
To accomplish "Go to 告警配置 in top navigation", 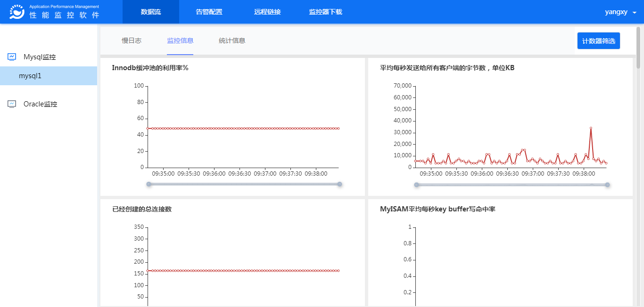I will tap(209, 12).
